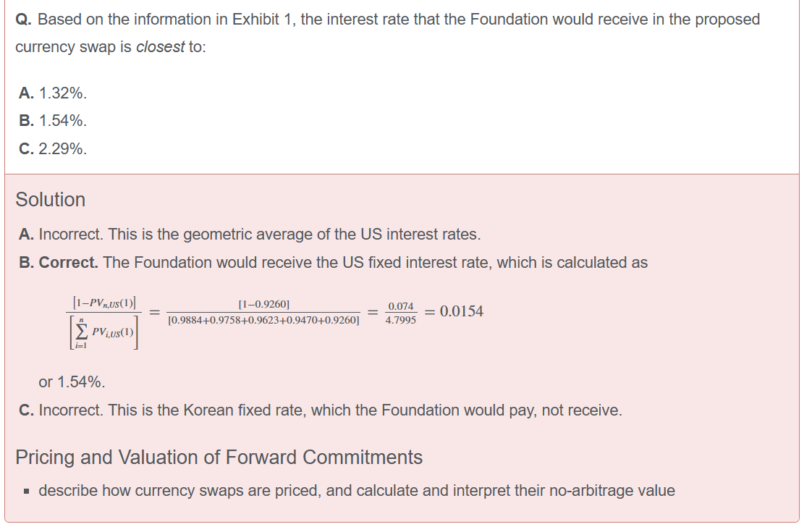Click the "4.7995" denominator value
Screen dimensions: 812x527
pos(401,320)
